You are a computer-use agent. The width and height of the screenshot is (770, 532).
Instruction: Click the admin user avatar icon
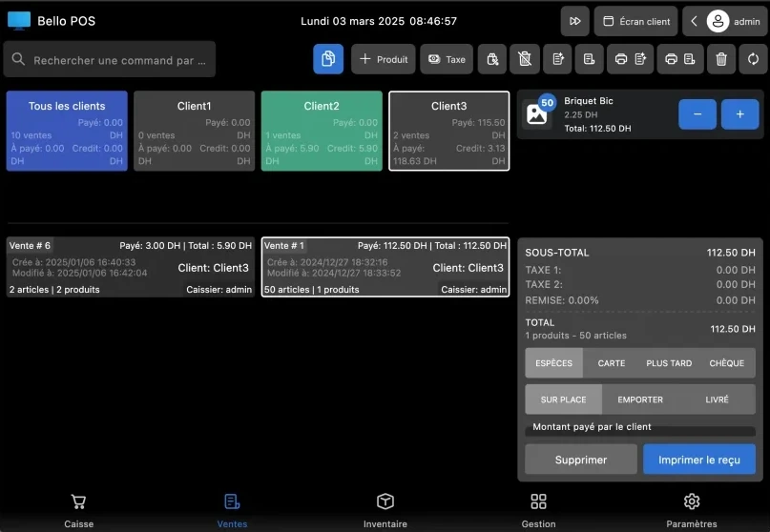(x=718, y=21)
